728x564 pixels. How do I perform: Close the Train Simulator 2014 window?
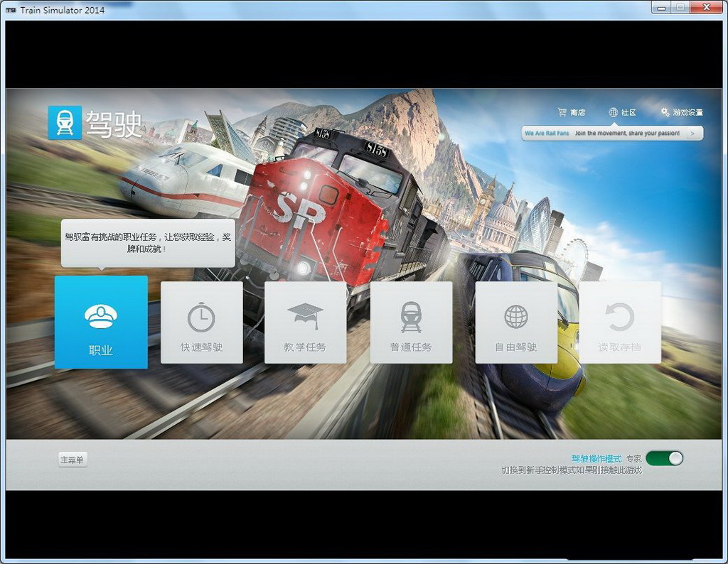(x=707, y=7)
